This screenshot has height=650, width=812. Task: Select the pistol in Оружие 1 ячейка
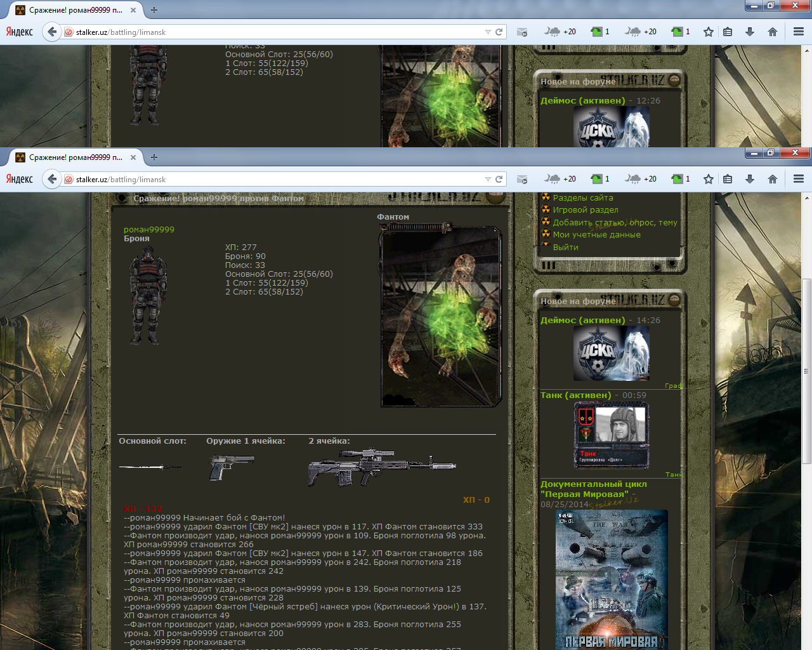[x=231, y=467]
